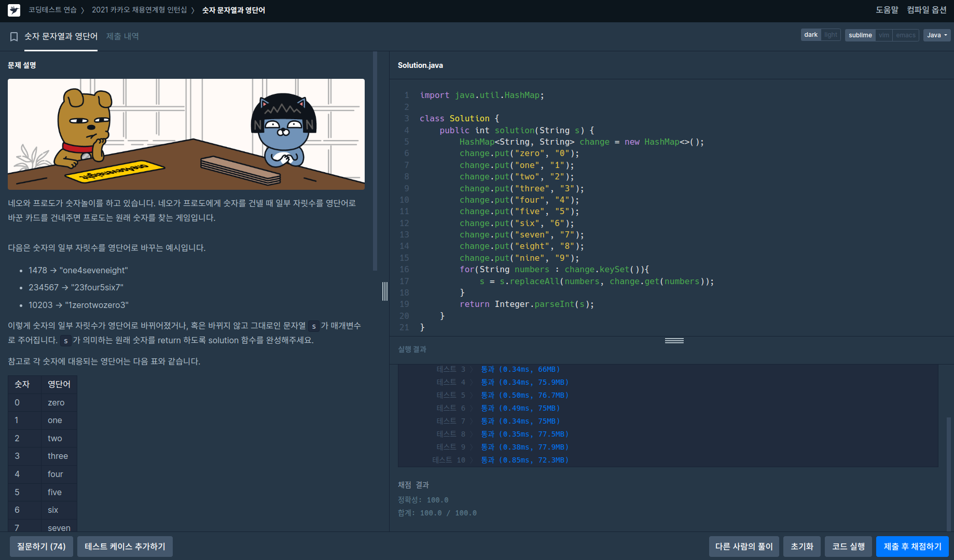
Task: Click the 'six' table cell
Action: (59, 510)
